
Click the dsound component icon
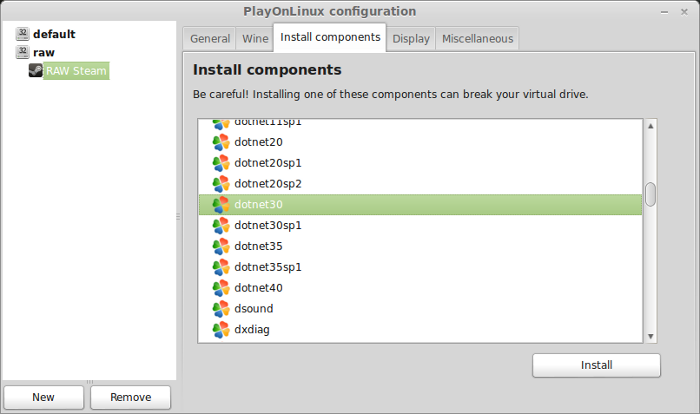pyautogui.click(x=221, y=309)
